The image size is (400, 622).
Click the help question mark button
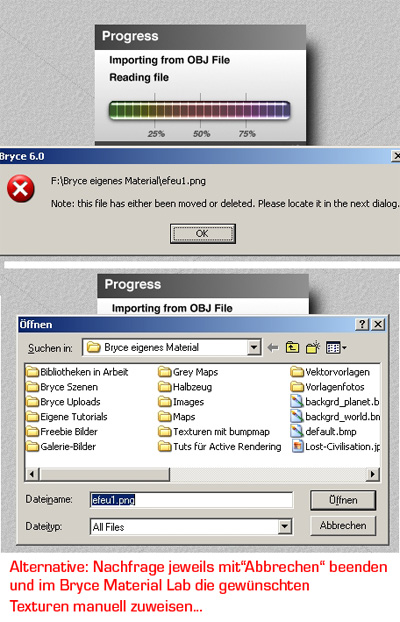(x=362, y=324)
